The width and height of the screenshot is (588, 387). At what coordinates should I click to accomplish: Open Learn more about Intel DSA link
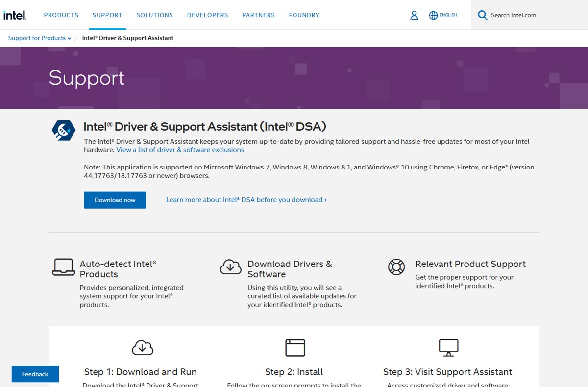[246, 200]
